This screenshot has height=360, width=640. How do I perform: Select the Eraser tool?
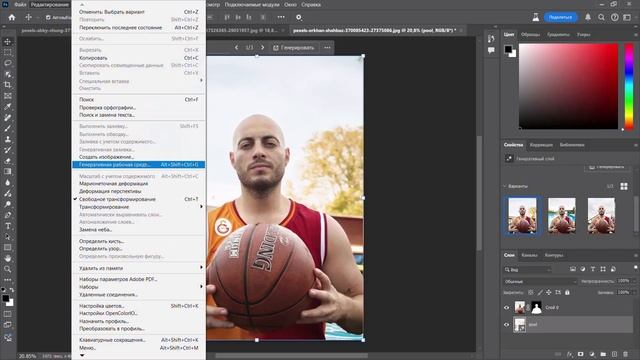8,161
